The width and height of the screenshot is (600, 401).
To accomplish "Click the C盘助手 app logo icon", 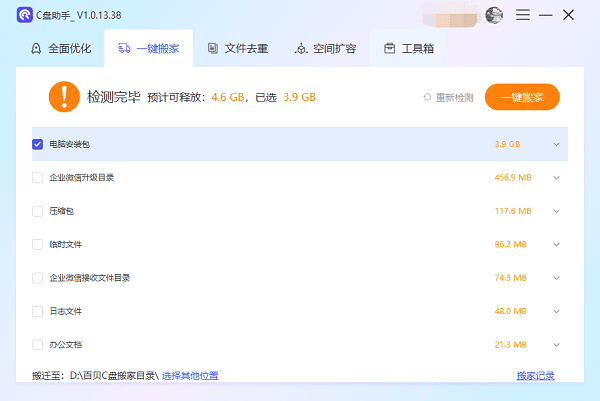I will tap(24, 15).
